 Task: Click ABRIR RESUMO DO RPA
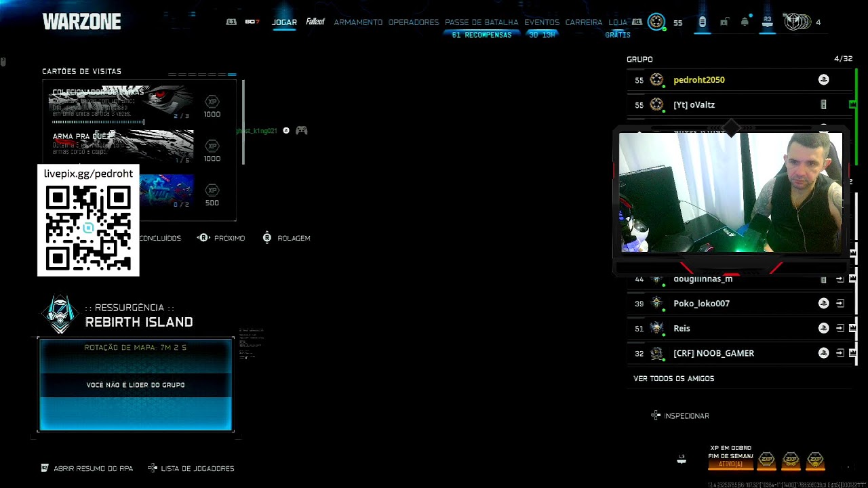pos(87,468)
